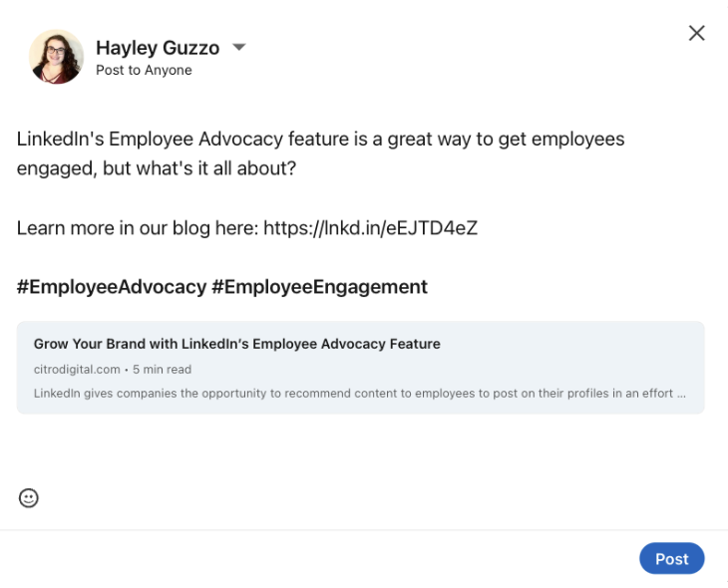Click the lnkd.in/eEJTD4eZ URL
Screen dimensions: 728x588
(x=370, y=228)
